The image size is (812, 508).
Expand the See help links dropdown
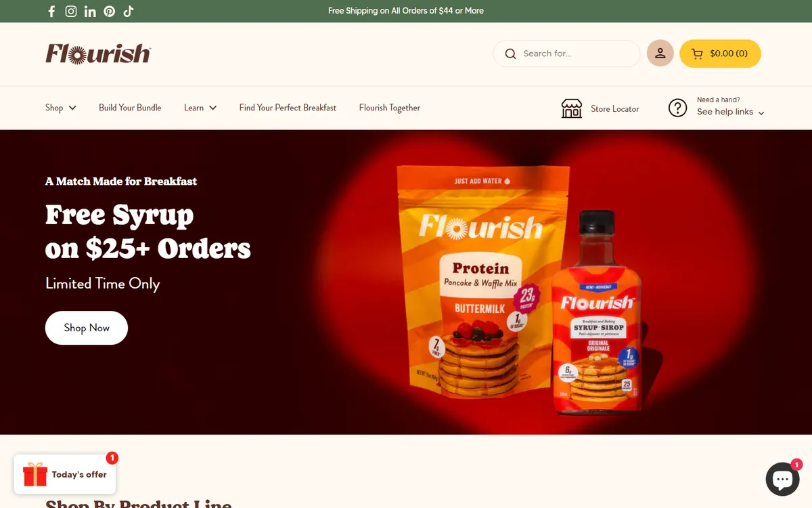(731, 112)
